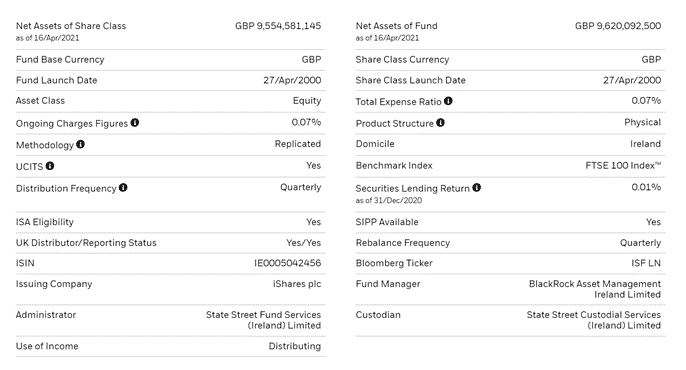The width and height of the screenshot is (686, 370).
Task: Click the Total Expense Ratio info icon
Action: pyautogui.click(x=448, y=101)
